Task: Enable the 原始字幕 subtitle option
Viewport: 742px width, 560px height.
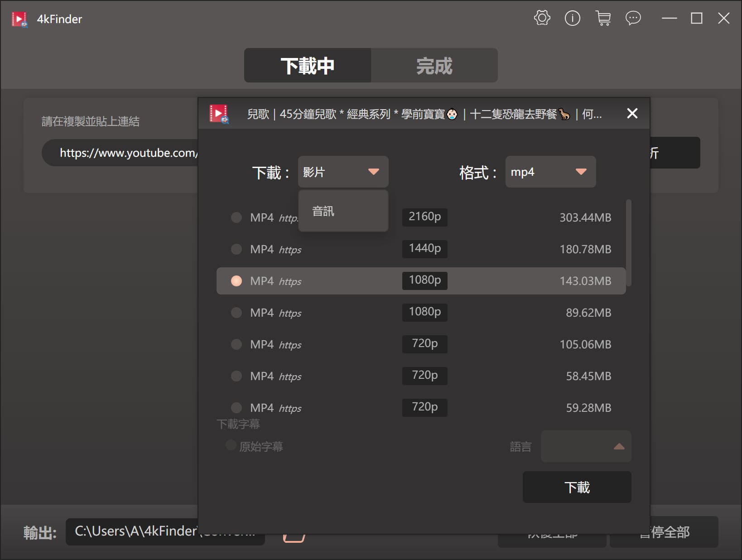Action: (x=231, y=445)
